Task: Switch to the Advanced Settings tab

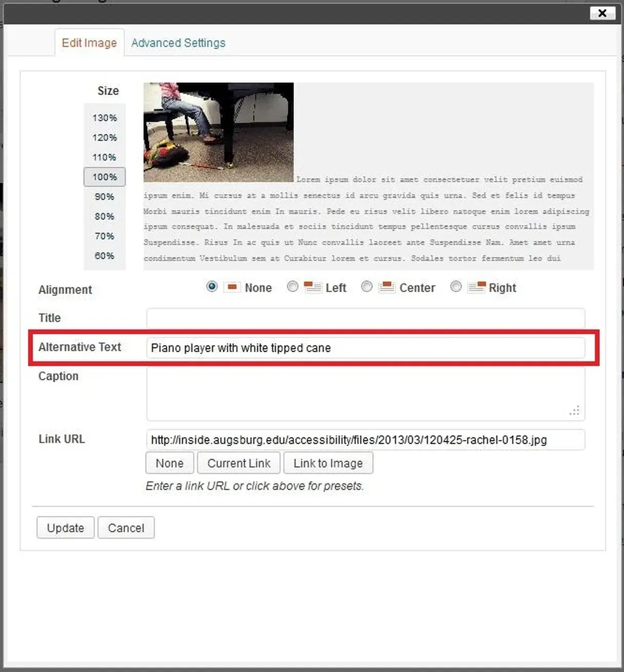Action: click(x=178, y=43)
